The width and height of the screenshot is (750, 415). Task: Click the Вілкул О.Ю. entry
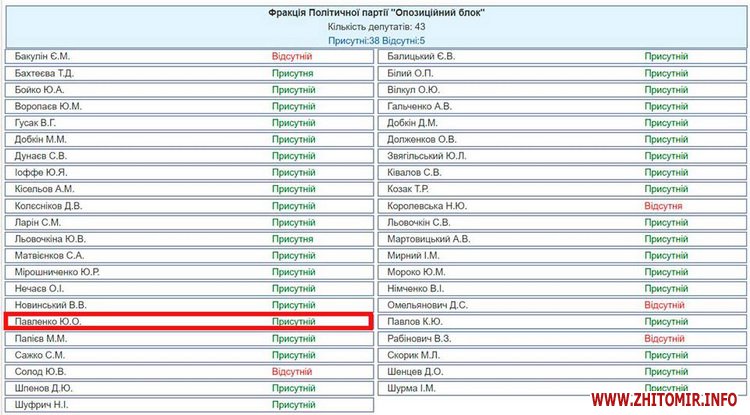pos(414,90)
